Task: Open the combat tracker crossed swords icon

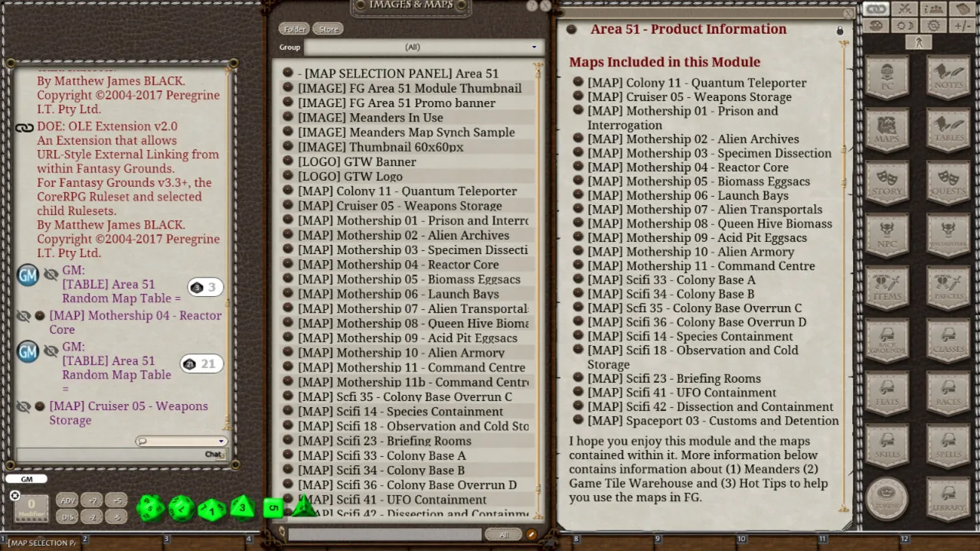Action: click(x=905, y=9)
